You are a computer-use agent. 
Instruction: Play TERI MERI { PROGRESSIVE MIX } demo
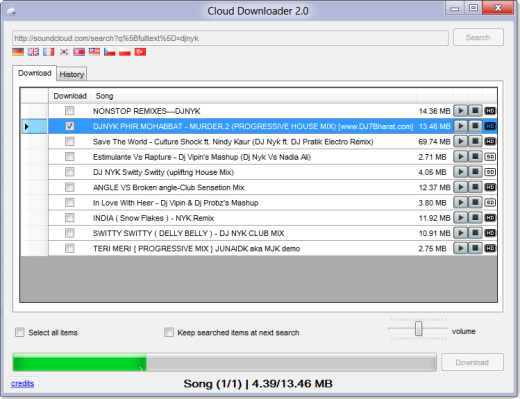tap(461, 248)
